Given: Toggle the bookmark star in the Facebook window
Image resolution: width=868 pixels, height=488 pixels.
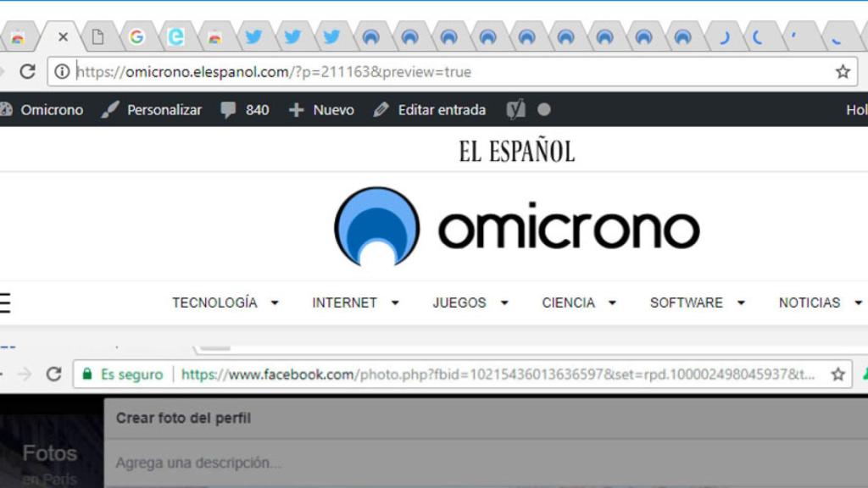Looking at the screenshot, I should click(x=838, y=373).
